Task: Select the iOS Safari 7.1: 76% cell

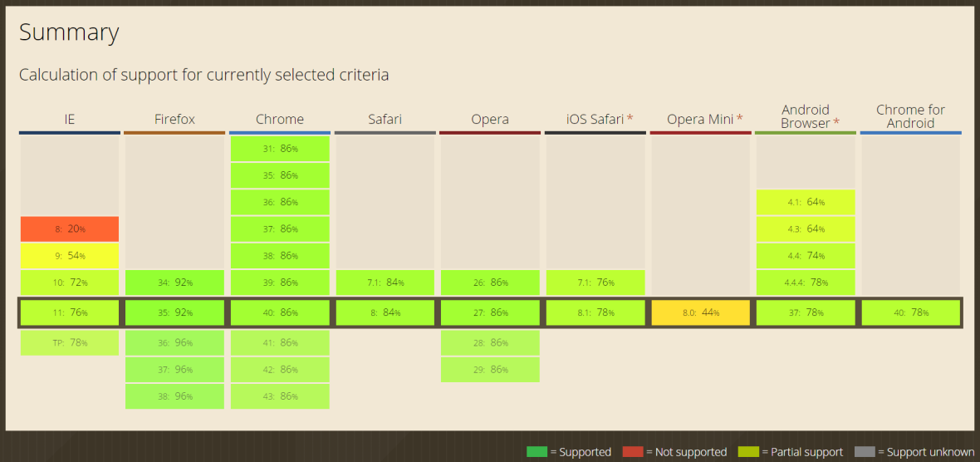Action: [595, 283]
